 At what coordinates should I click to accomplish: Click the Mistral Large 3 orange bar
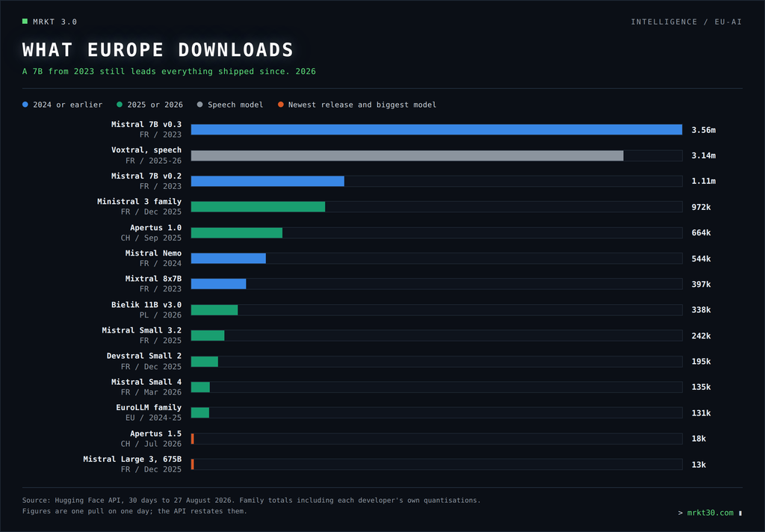(193, 464)
